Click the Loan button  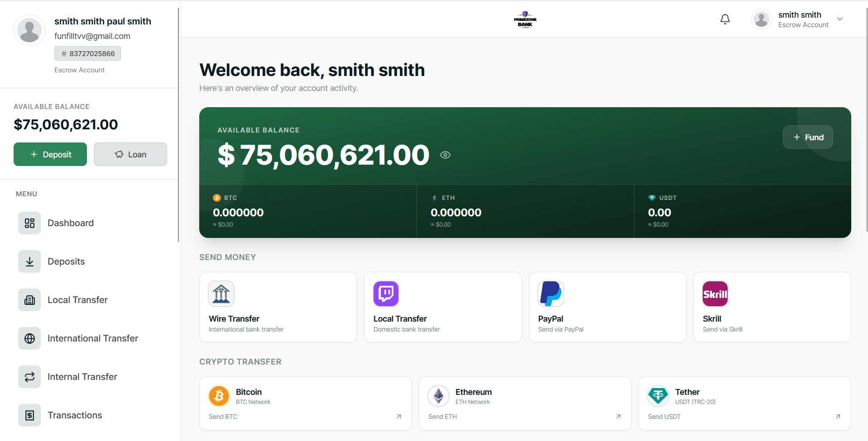pos(130,154)
